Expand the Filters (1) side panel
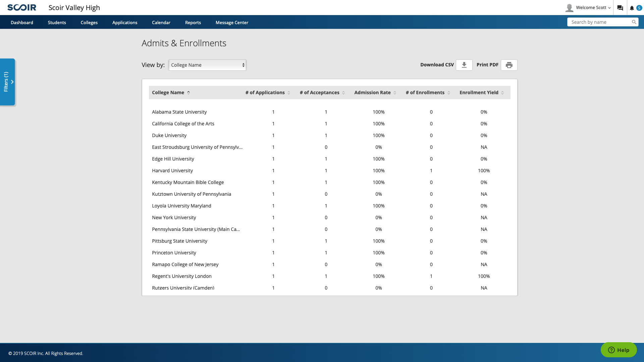 point(7,82)
